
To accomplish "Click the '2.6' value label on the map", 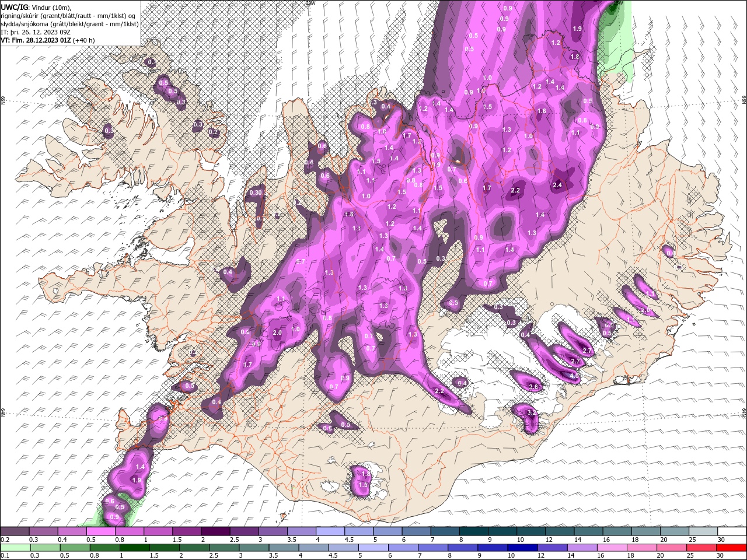I will pos(533,387).
